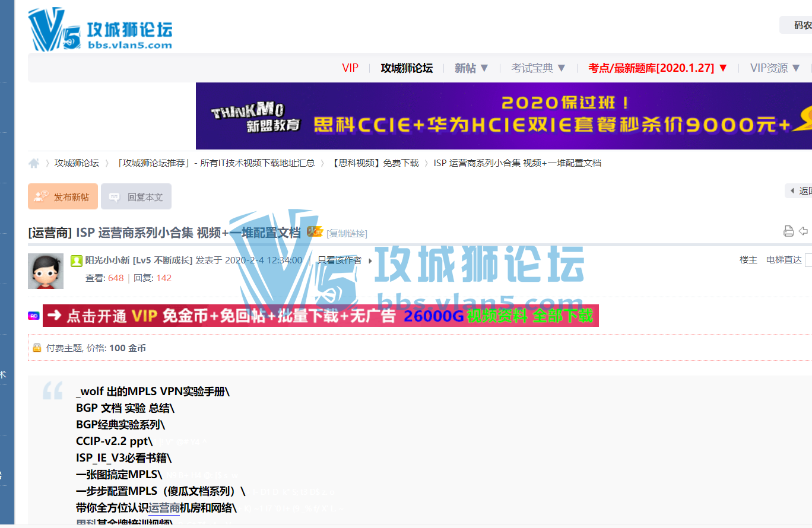Click the 回复: 142 reply count
The image size is (812, 528).
[153, 278]
